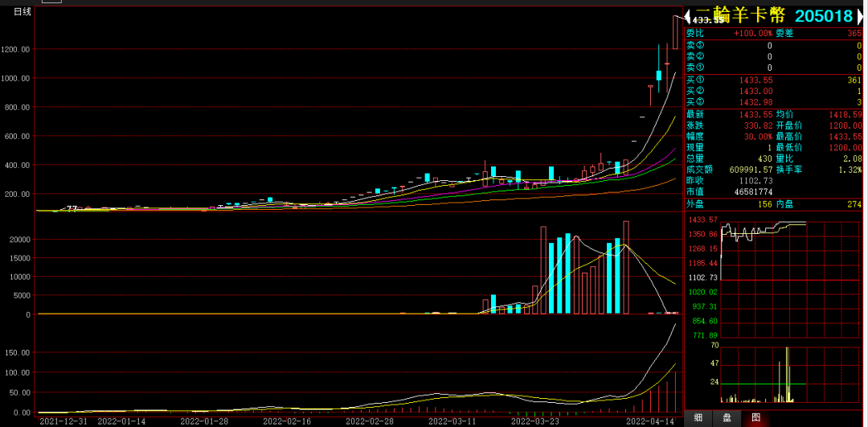
Task: Click the 内盘 value 274
Action: coord(854,204)
